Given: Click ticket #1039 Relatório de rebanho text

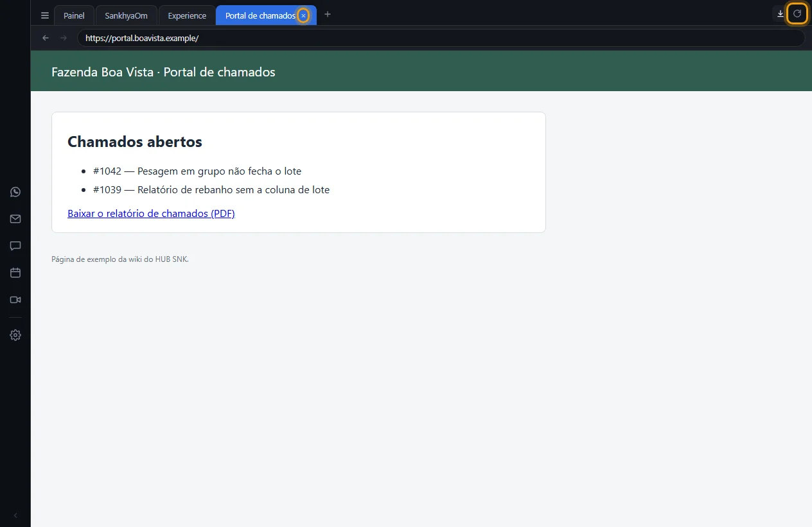Looking at the screenshot, I should click(211, 189).
